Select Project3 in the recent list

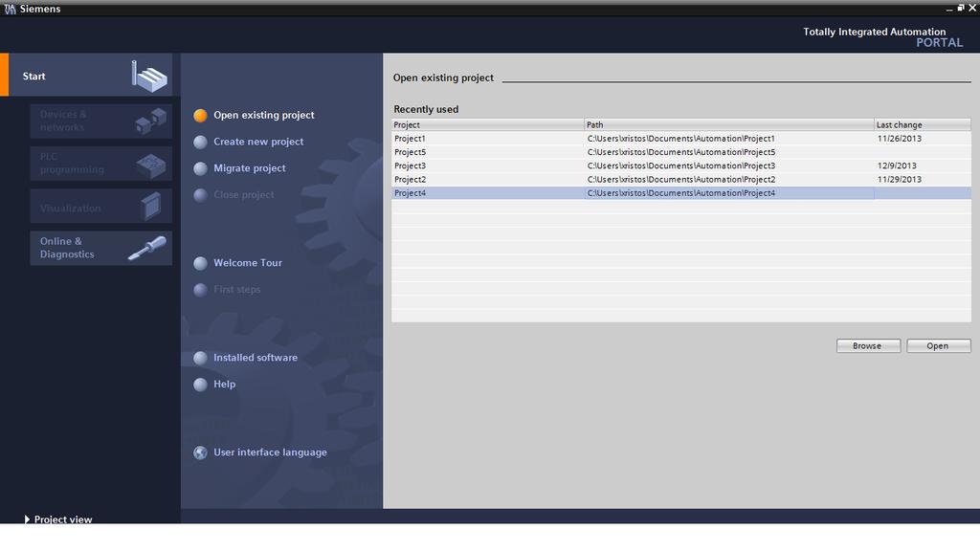point(410,166)
